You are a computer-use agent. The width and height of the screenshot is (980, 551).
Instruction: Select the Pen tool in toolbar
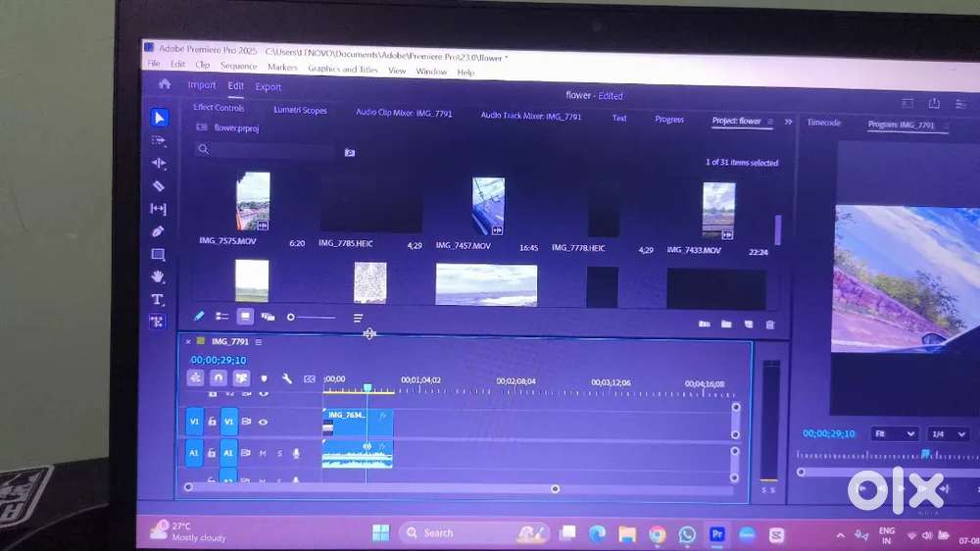tap(159, 231)
